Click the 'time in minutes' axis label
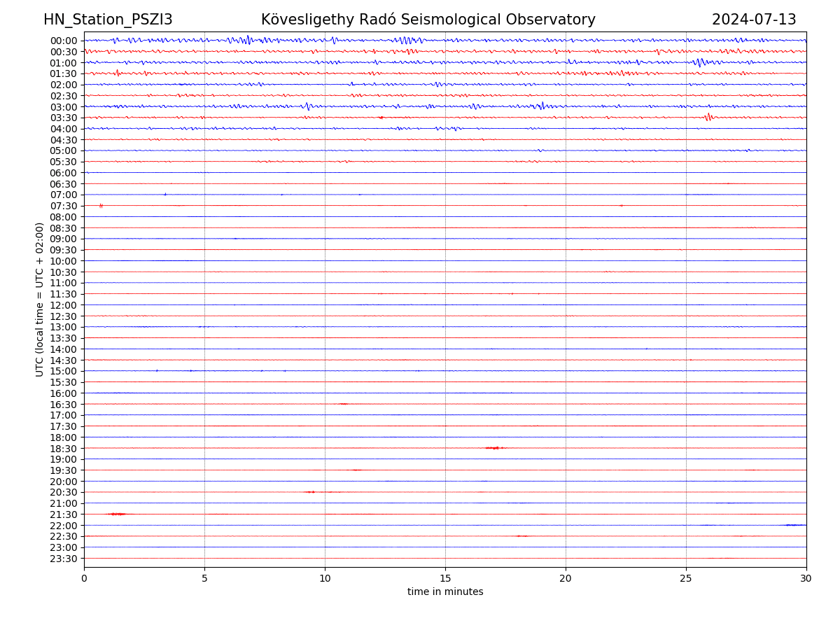Viewport: 840px width, 630px height. click(445, 592)
